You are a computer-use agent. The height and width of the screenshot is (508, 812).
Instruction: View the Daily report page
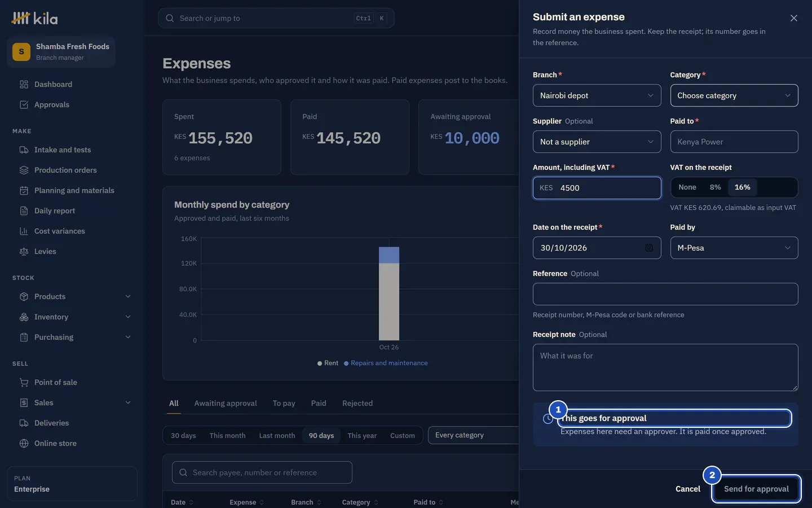pyautogui.click(x=72, y=211)
